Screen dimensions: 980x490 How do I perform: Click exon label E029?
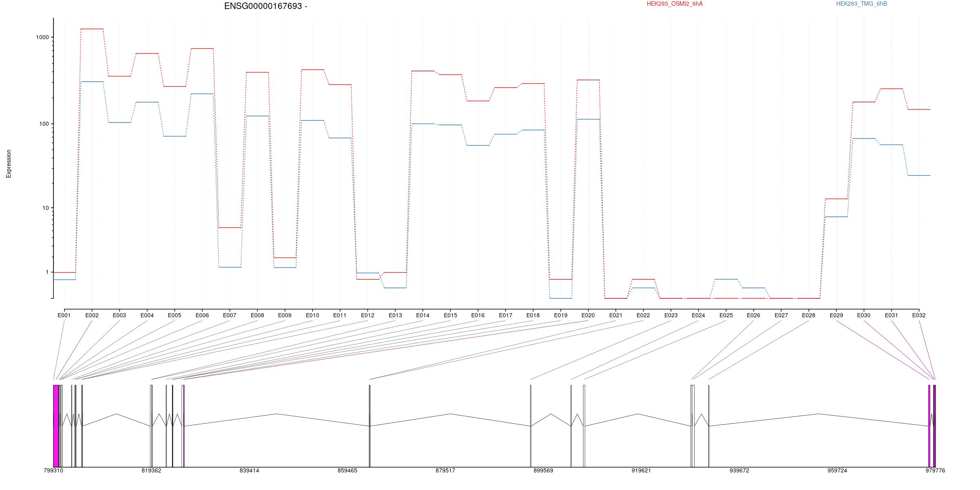[x=836, y=315]
